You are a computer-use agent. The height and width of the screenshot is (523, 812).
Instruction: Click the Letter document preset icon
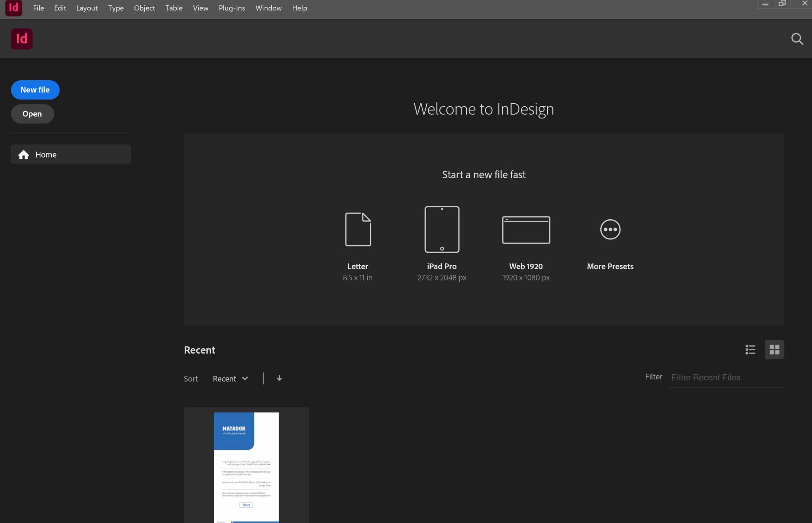click(358, 229)
